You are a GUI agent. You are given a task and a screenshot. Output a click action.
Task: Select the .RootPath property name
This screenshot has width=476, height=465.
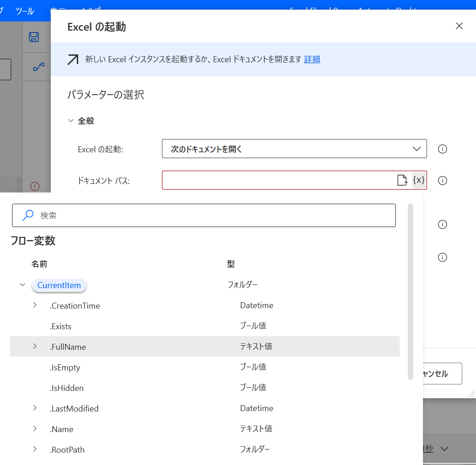click(x=67, y=449)
